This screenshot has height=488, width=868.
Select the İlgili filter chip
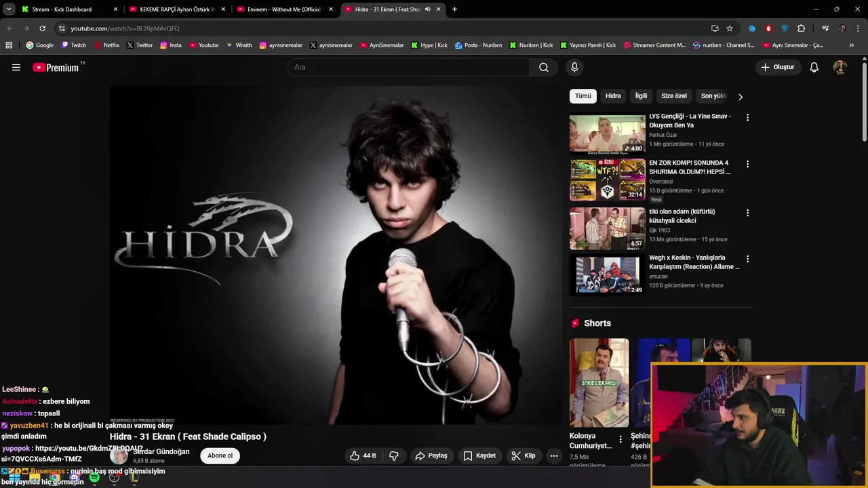coord(641,96)
